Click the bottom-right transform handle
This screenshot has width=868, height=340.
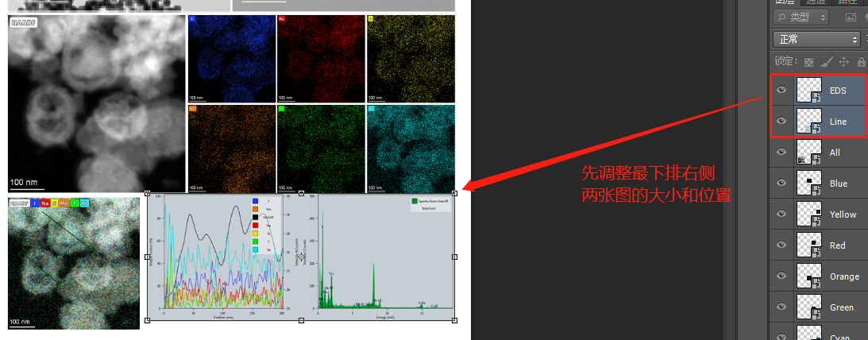pos(454,320)
